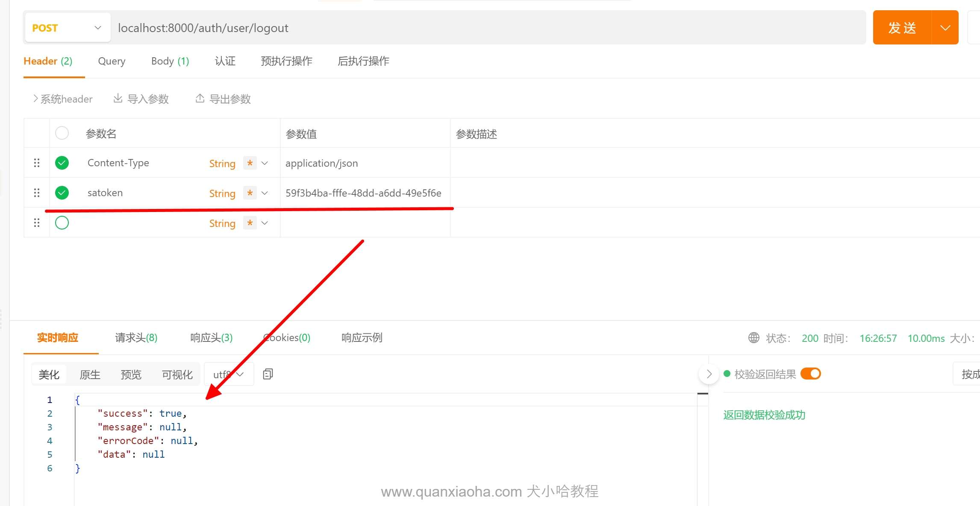
Task: Click required asterisk on satoken row
Action: (250, 193)
